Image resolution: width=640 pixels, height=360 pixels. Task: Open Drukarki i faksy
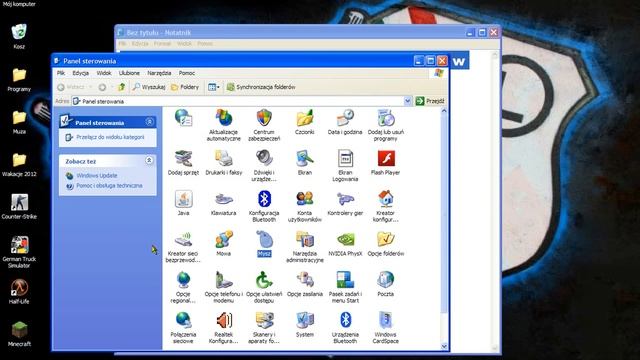(x=224, y=162)
